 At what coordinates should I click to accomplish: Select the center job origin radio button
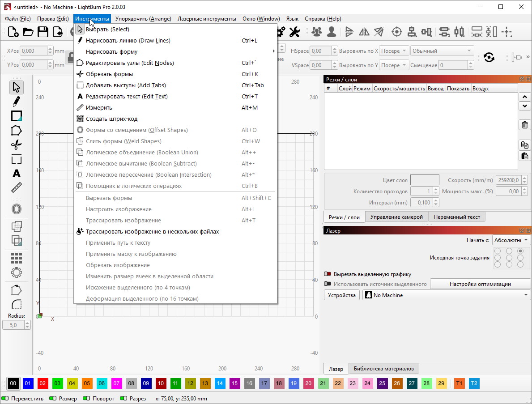509,258
